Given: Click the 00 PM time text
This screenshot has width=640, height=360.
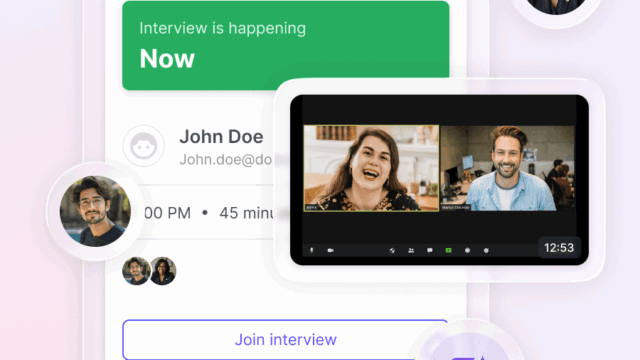Looking at the screenshot, I should pos(167,213).
